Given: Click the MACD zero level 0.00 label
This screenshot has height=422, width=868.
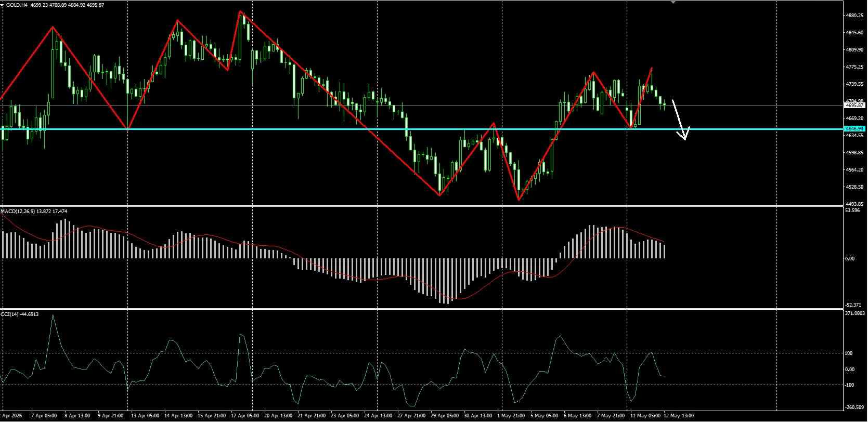Looking at the screenshot, I should tap(850, 259).
